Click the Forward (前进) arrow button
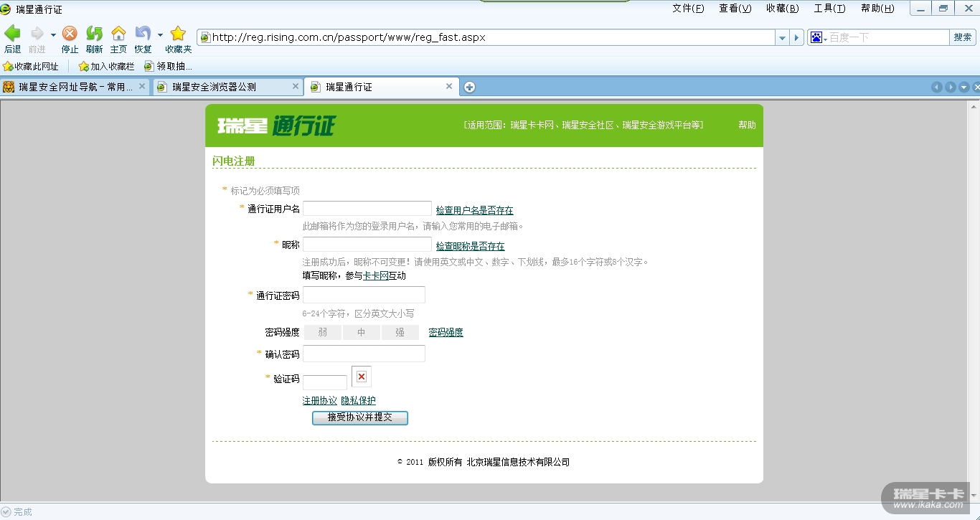This screenshot has height=520, width=980. click(37, 34)
